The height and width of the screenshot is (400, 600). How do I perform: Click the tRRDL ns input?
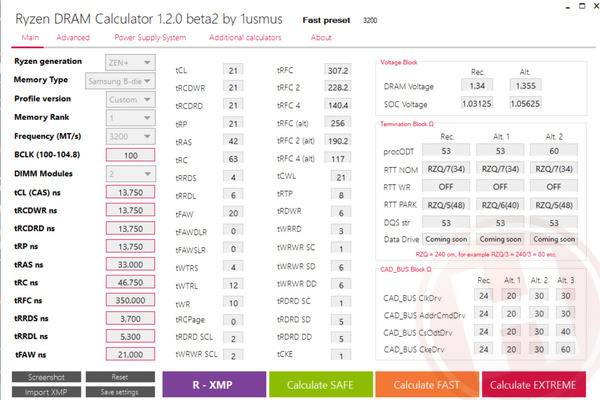point(130,336)
